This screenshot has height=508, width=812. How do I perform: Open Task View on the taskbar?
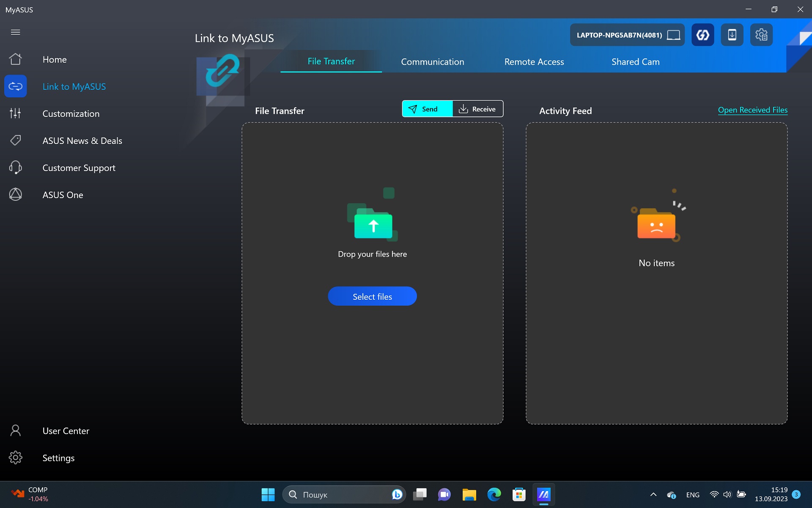420,494
